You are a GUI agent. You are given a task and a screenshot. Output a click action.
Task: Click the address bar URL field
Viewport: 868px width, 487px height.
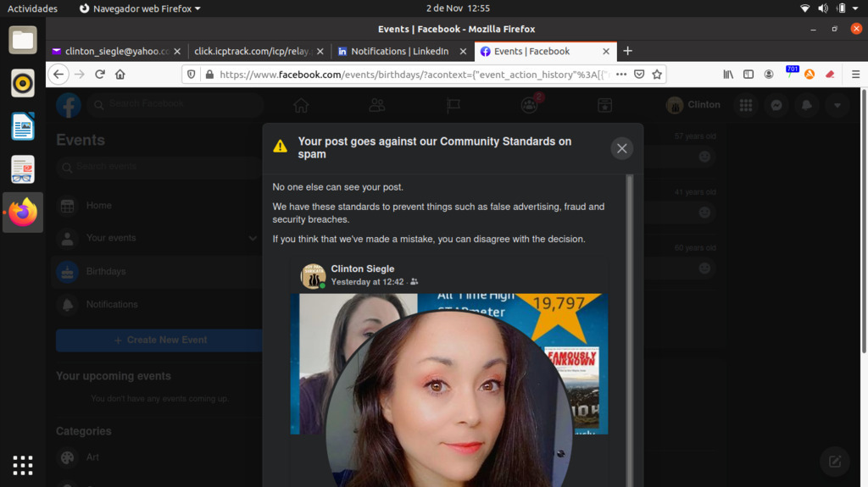tap(407, 75)
